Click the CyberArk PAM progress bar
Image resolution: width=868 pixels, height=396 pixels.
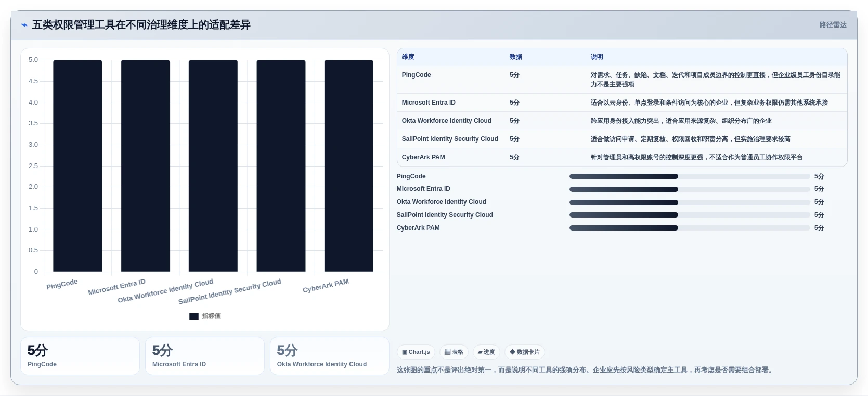click(690, 228)
